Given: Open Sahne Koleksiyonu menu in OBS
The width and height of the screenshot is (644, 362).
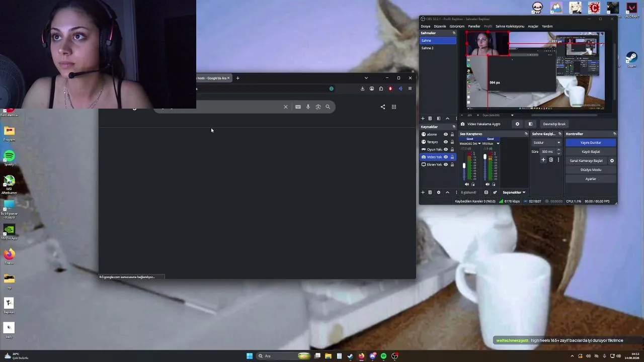Looking at the screenshot, I should click(510, 26).
